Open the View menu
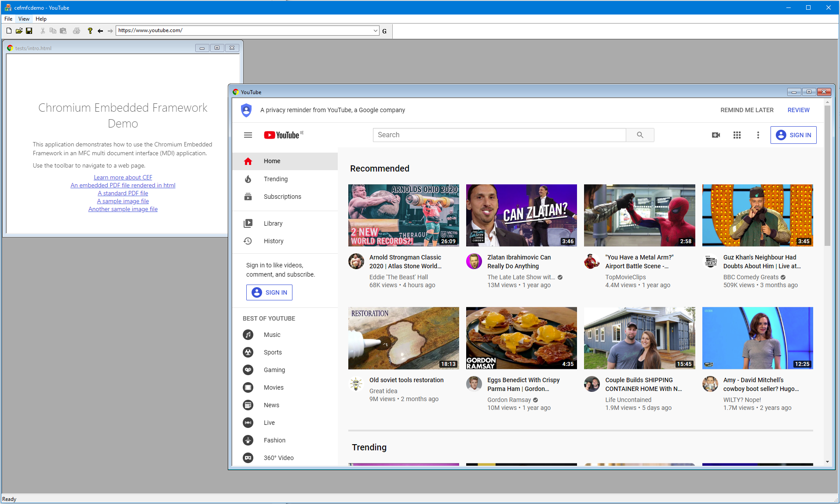 24,19
